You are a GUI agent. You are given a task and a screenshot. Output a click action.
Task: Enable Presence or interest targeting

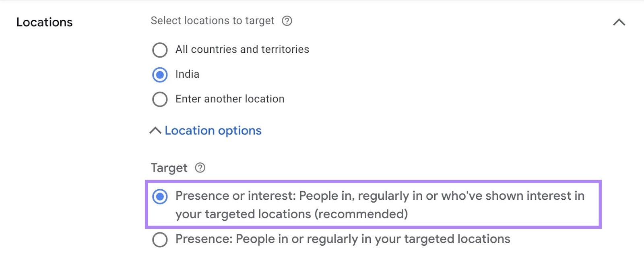coord(161,196)
